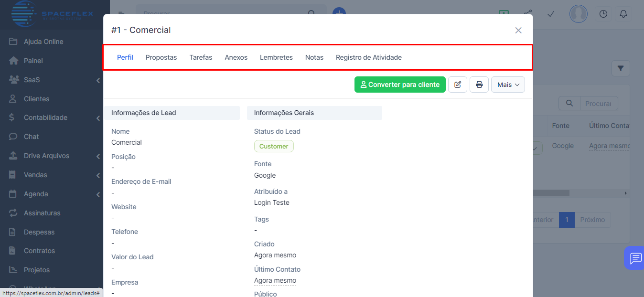The image size is (644, 297).
Task: Close the lead details modal
Action: 518,30
